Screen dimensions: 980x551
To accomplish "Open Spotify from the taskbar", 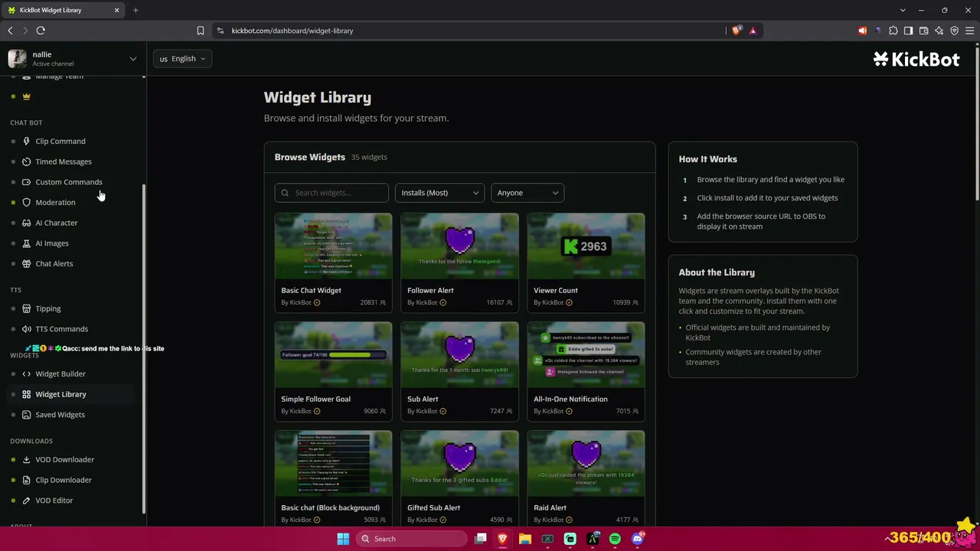I will click(615, 539).
